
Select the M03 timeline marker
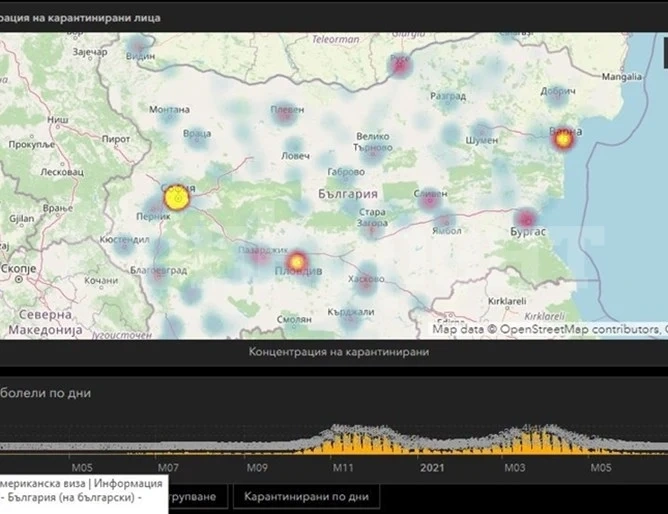pos(515,468)
